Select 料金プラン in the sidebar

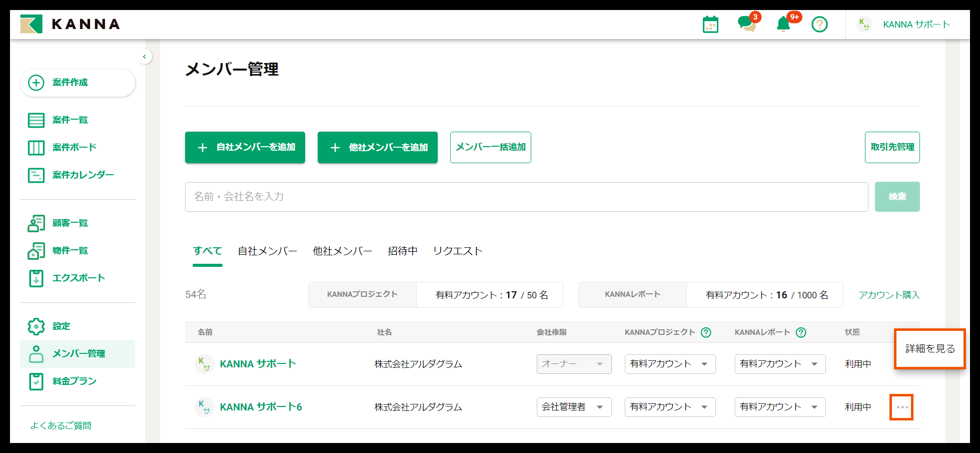(x=73, y=381)
